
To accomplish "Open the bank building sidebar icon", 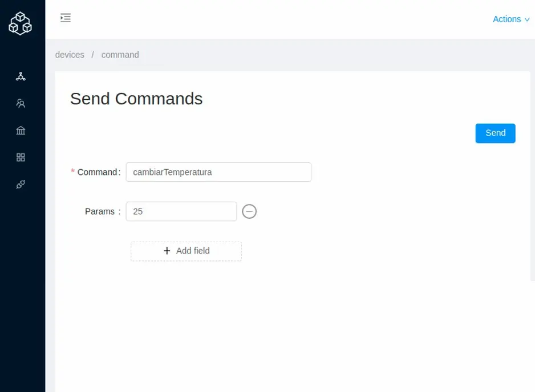I will pyautogui.click(x=21, y=130).
